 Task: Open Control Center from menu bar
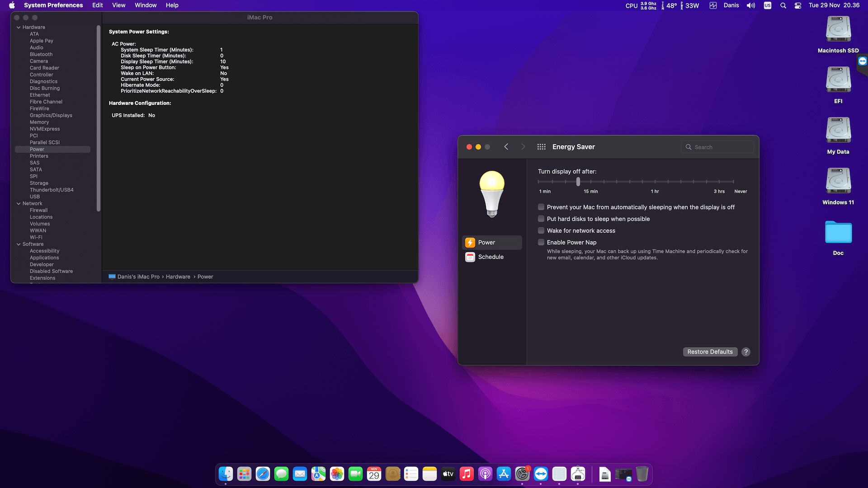[x=798, y=5]
